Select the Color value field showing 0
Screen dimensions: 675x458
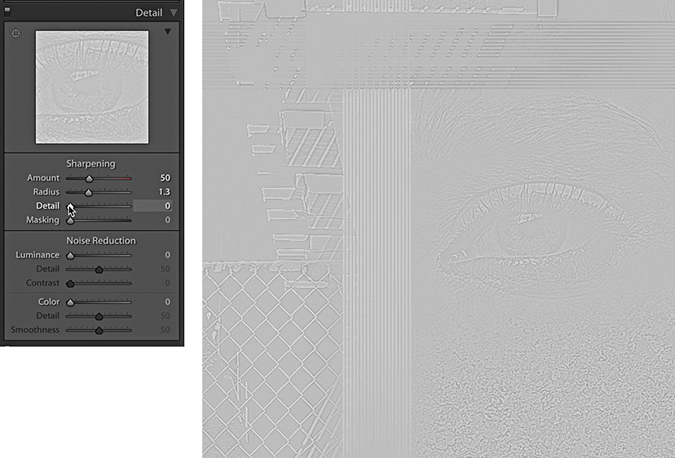[167, 302]
